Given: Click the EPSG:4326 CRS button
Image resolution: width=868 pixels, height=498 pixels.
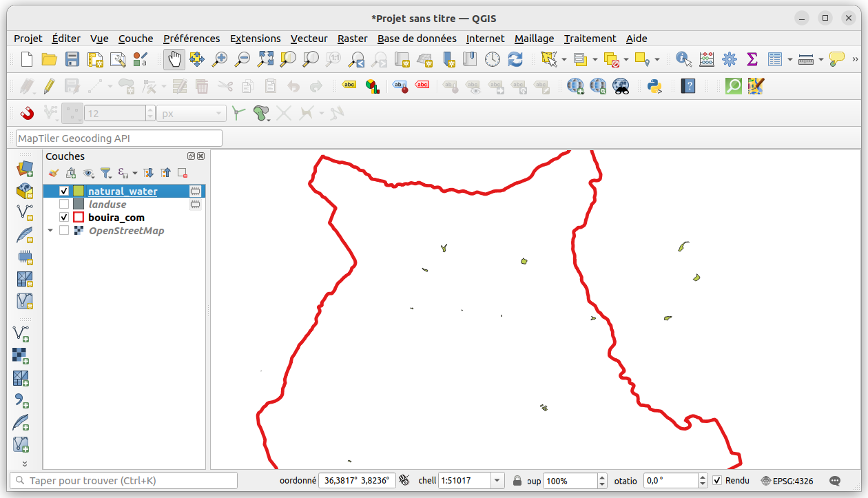Looking at the screenshot, I should (787, 481).
